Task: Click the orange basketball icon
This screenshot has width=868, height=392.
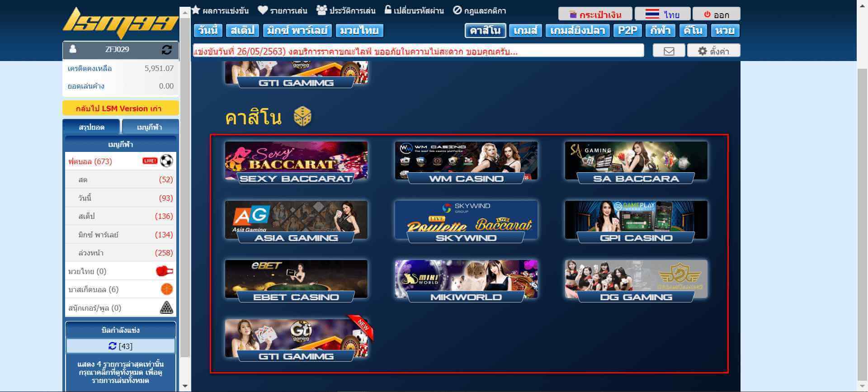Action: (x=167, y=289)
